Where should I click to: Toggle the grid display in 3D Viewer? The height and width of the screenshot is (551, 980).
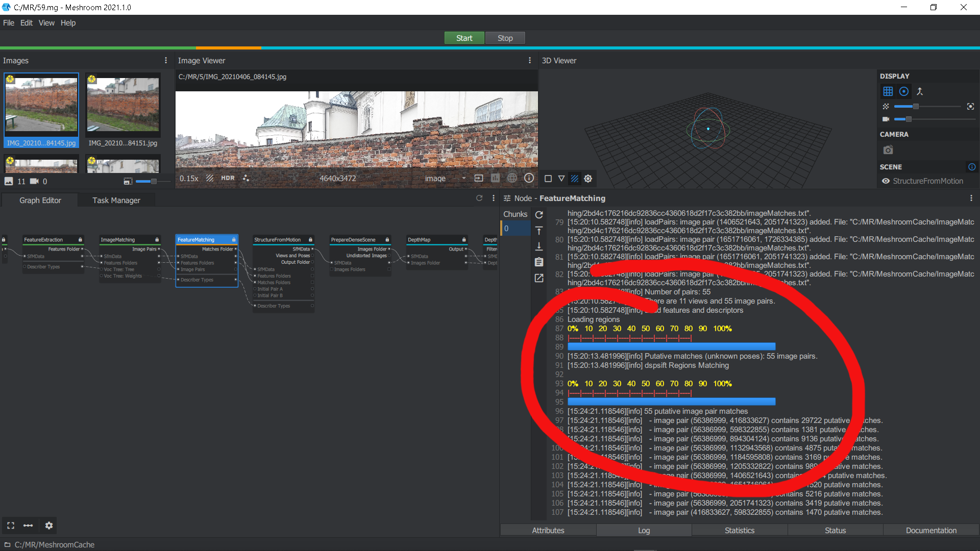[x=888, y=91]
